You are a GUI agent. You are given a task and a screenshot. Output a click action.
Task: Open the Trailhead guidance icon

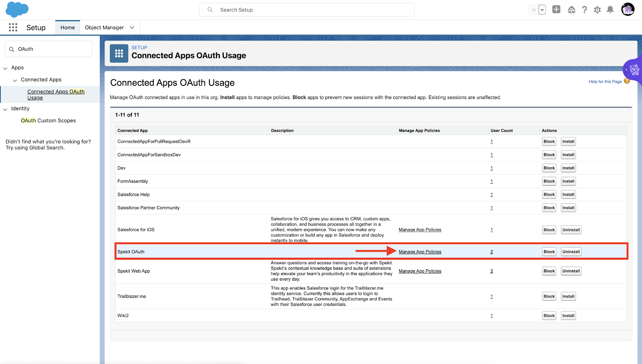click(x=571, y=10)
